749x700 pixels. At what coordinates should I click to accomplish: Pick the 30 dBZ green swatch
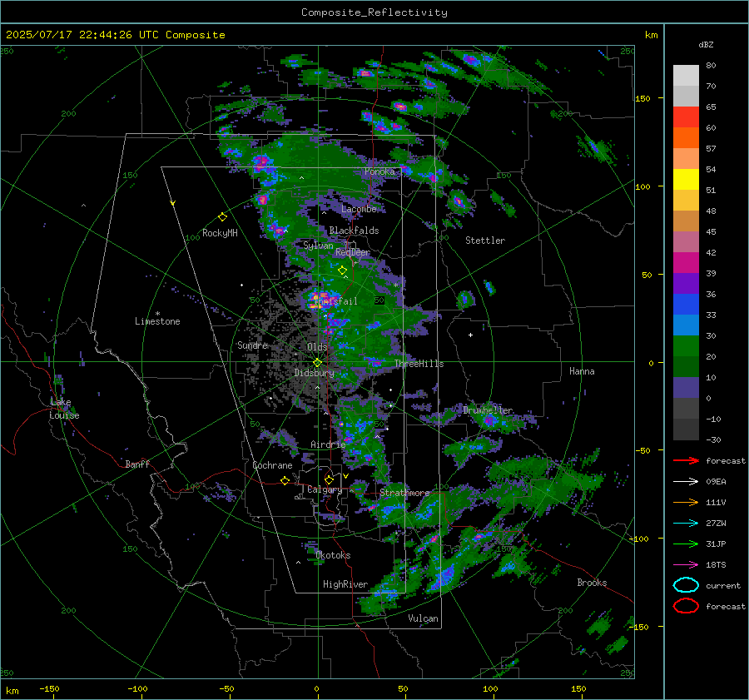tap(686, 346)
